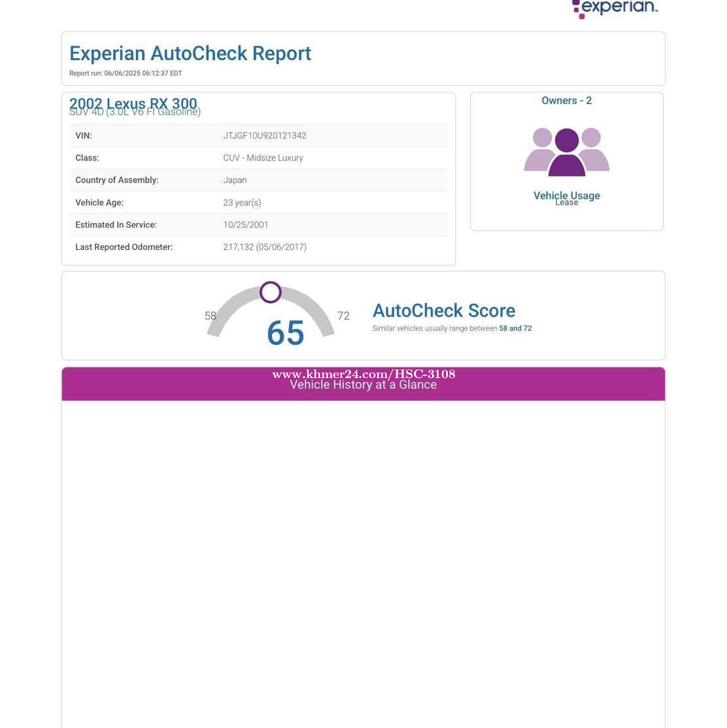Click the 'Vehicle History at a Glance' banner
727x728 pixels.
pos(363,385)
